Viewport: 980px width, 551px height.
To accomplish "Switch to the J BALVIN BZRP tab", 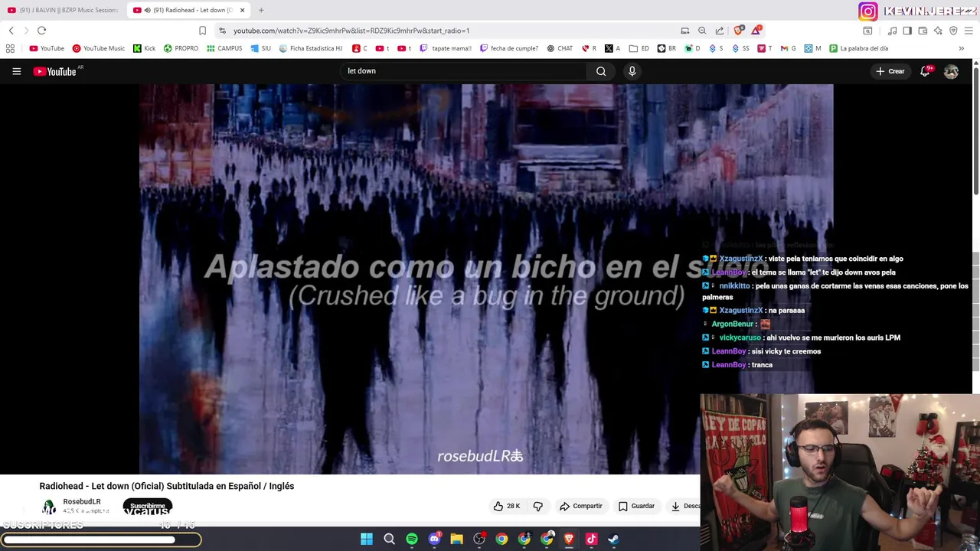I will 63,10.
